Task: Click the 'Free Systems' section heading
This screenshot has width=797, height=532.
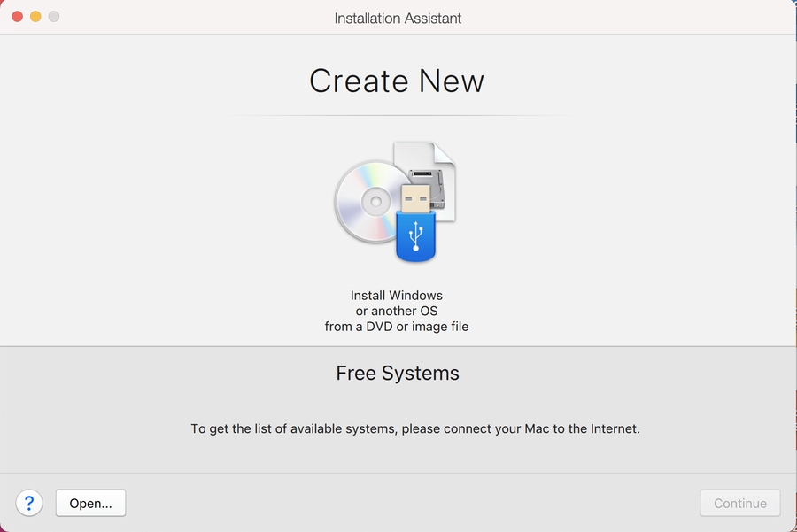Action: 398,373
